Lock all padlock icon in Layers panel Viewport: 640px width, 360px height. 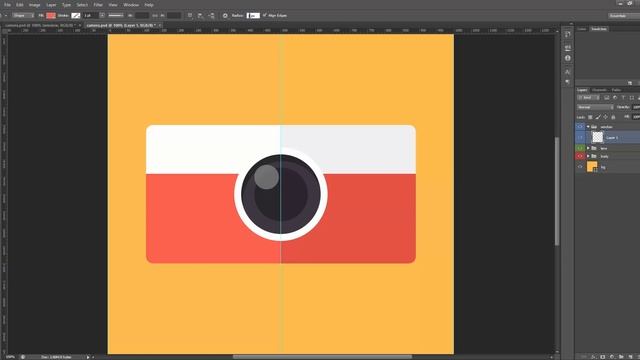coord(613,117)
